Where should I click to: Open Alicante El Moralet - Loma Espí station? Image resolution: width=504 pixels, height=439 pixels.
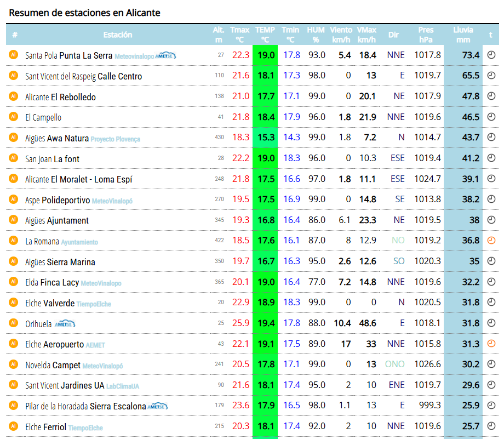pos(79,179)
